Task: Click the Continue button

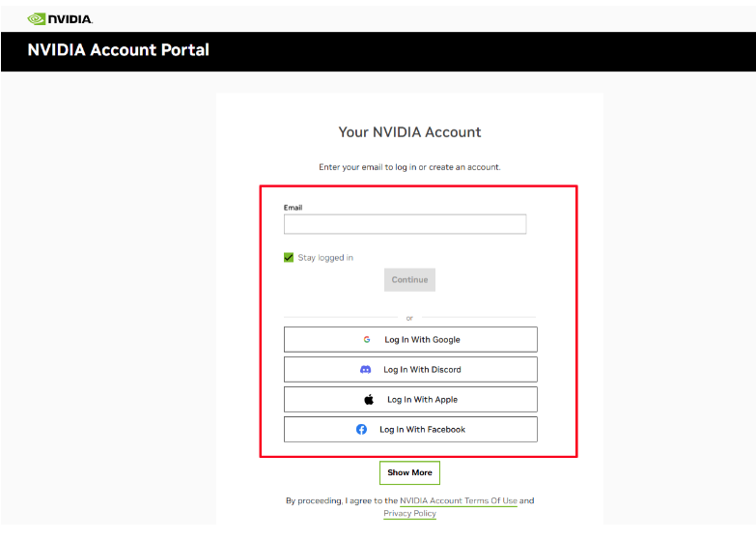Action: [409, 280]
